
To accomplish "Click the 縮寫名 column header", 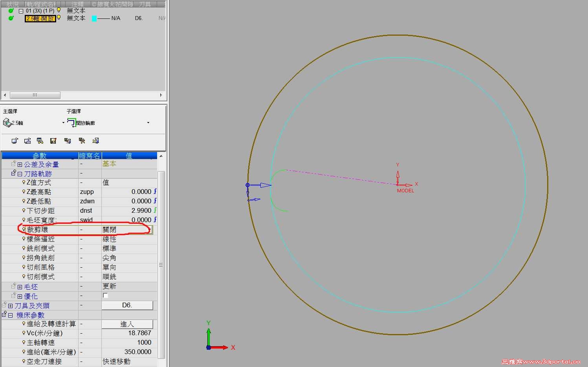I will pyautogui.click(x=90, y=156).
